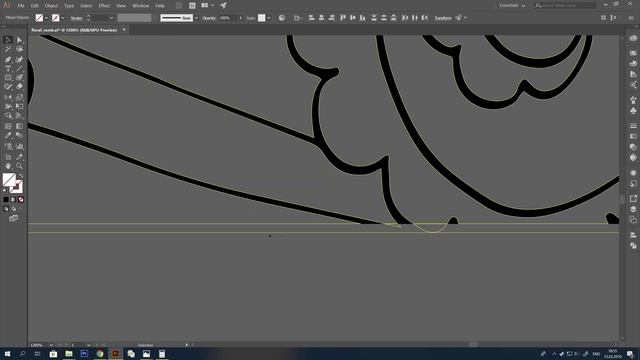Select the Free Transform tool
Image resolution: width=640 pixels, height=360 pixels.
pyautogui.click(x=19, y=106)
